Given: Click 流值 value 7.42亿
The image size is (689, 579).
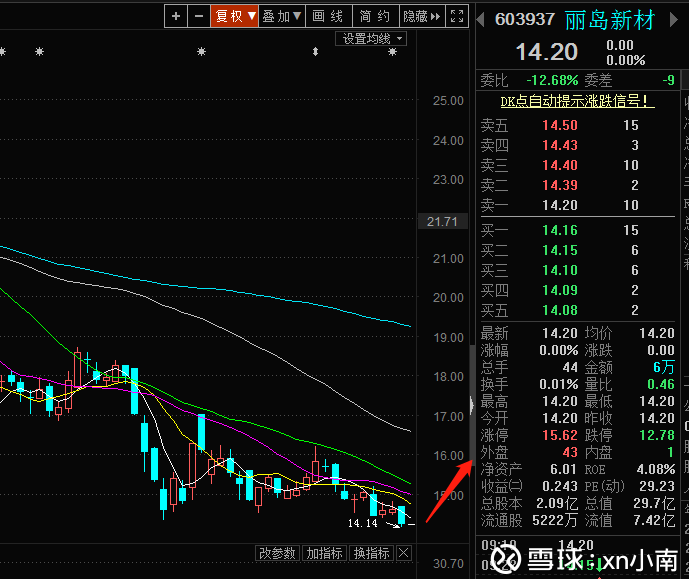Looking at the screenshot, I should 654,521.
